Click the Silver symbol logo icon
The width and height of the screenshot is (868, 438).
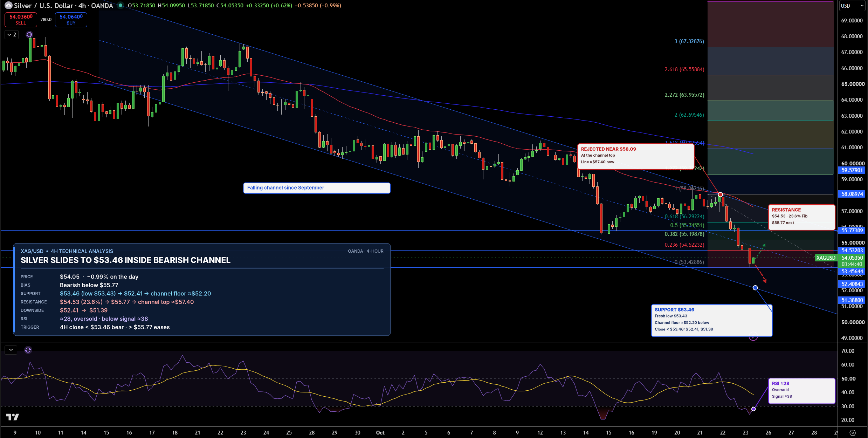tap(8, 5)
